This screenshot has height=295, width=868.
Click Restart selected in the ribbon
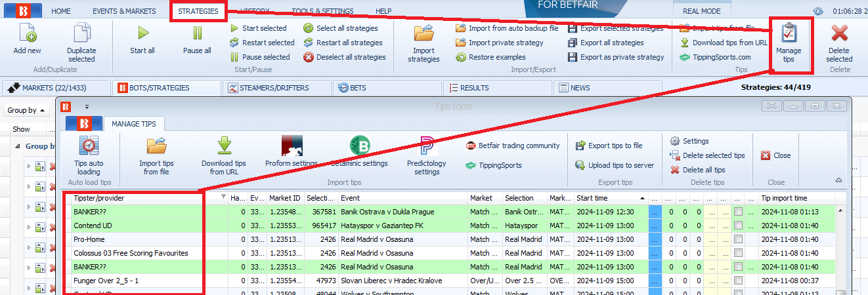pos(262,43)
